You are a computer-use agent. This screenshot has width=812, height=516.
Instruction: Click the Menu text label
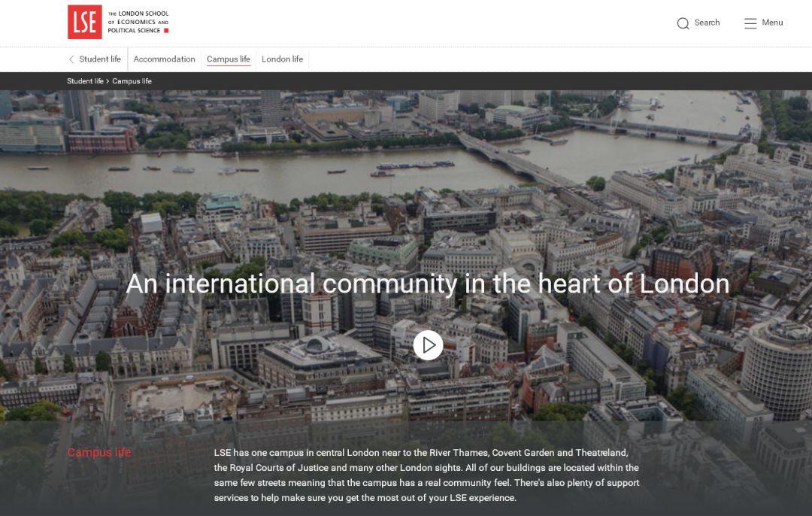pos(772,23)
